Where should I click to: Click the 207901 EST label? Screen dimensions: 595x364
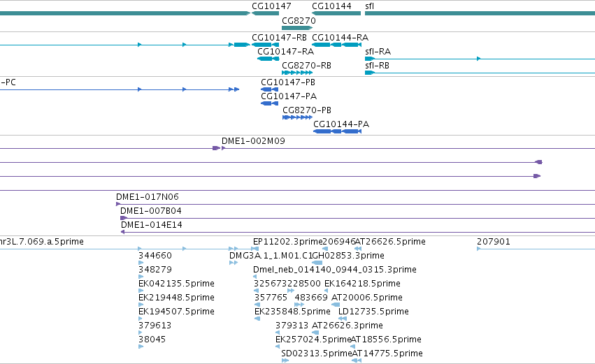pos(494,242)
